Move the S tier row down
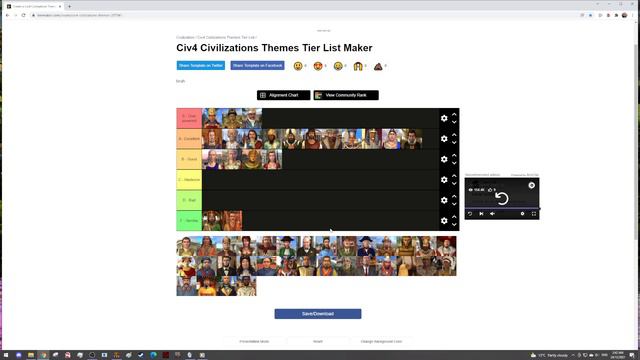Viewport: 640px width, 360px height. click(x=454, y=122)
